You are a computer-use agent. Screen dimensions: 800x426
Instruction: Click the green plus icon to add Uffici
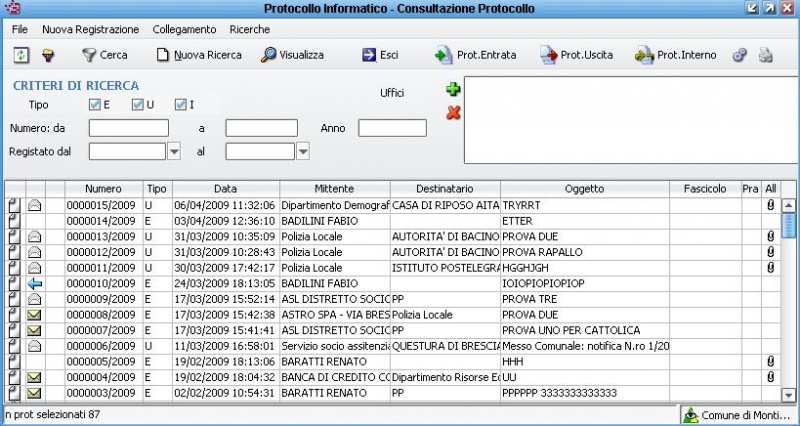pyautogui.click(x=453, y=91)
